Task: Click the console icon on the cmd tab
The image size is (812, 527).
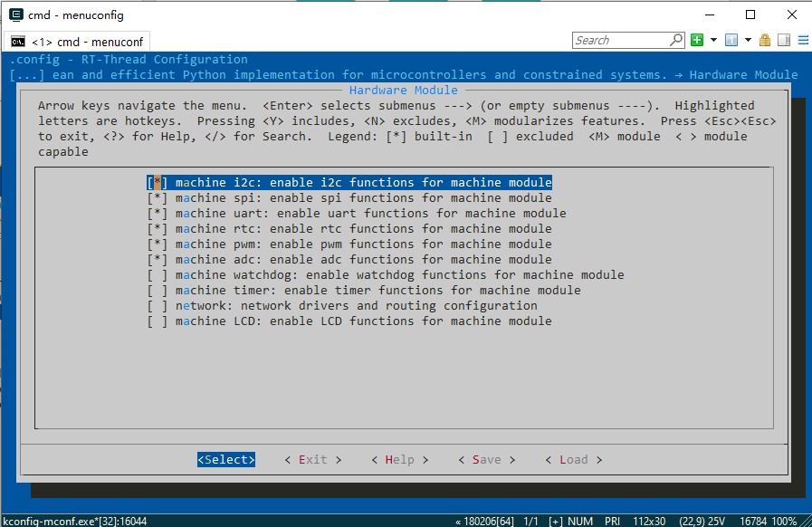Action: point(18,42)
